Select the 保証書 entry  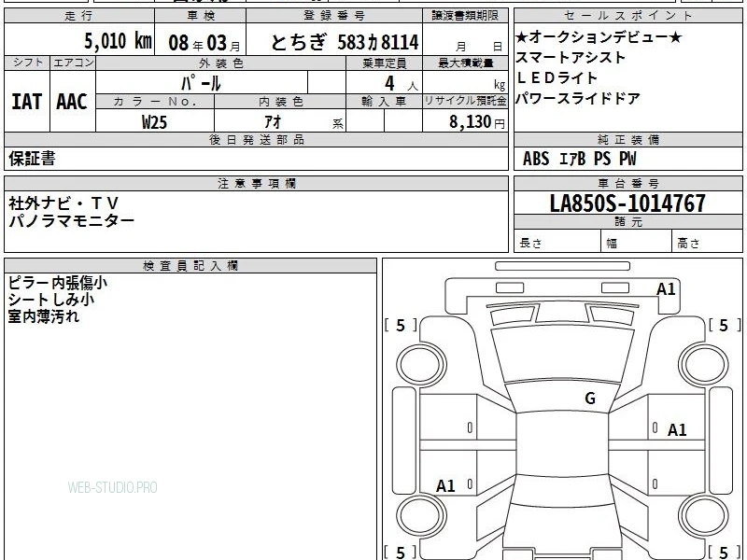point(32,159)
